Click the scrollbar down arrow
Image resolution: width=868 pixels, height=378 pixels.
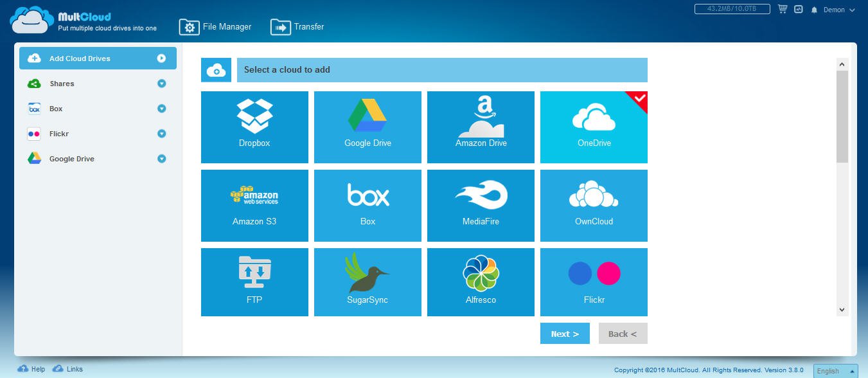pos(842,310)
